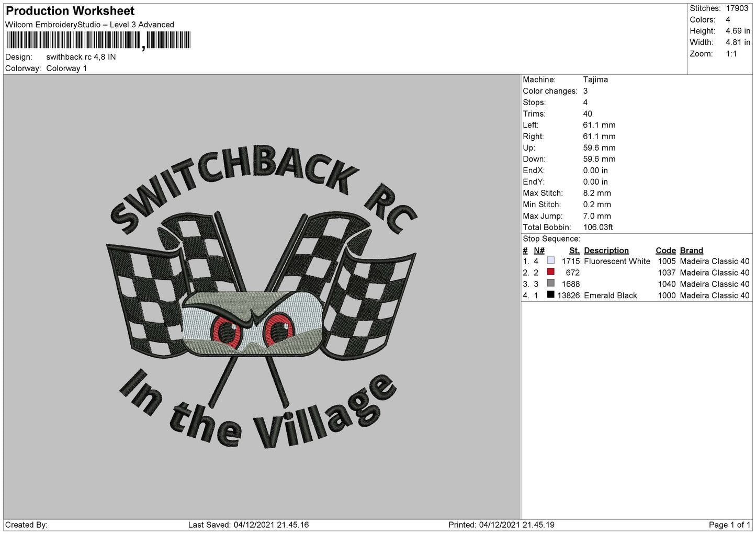Click the embroidered Switchback RC design preview
Screen dimensions: 756x534
coord(262,297)
